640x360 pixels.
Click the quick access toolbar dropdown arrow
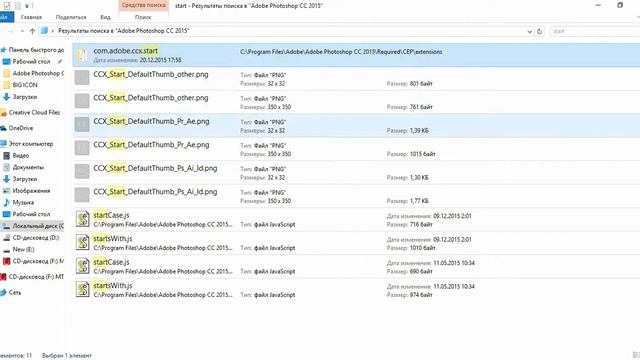point(27,6)
